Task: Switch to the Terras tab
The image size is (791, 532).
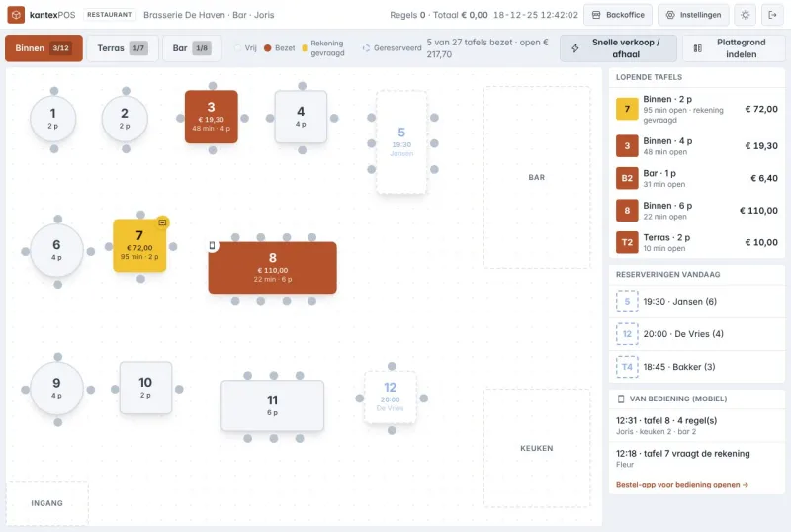Action: pos(123,48)
